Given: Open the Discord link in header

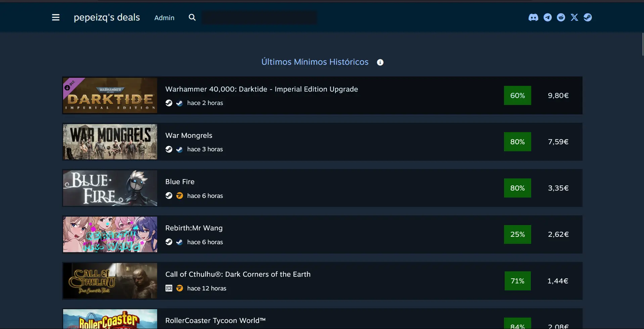Looking at the screenshot, I should click(x=533, y=17).
